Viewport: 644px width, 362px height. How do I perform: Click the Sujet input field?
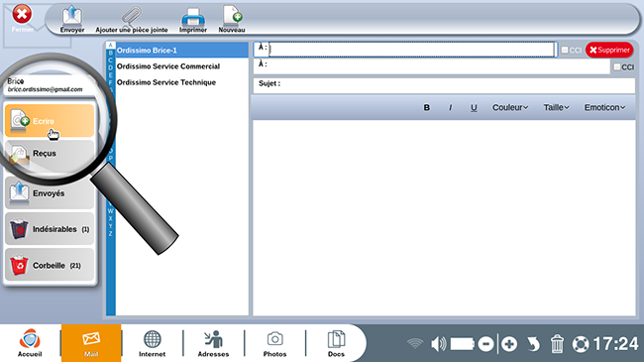pyautogui.click(x=444, y=85)
